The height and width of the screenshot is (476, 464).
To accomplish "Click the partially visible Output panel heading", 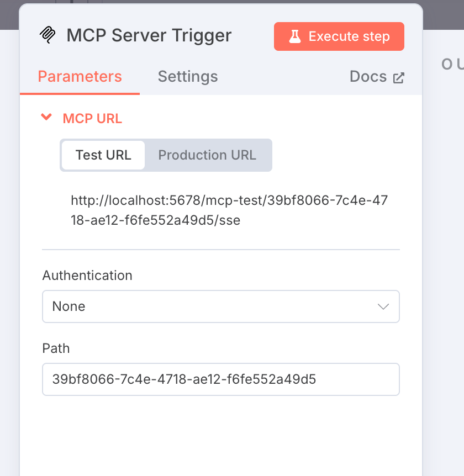I will tap(452, 65).
